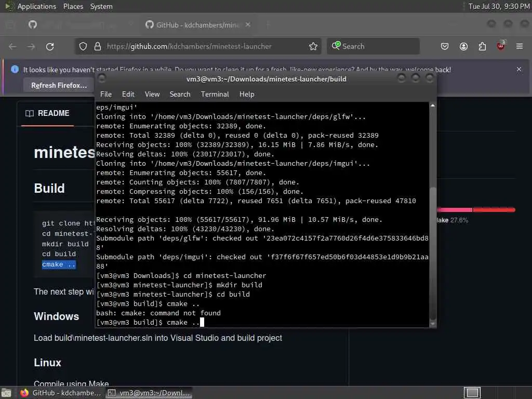The image size is (532, 399).
Task: Switch to vm3@vm3 terminal taskbar button
Action: pyautogui.click(x=149, y=393)
